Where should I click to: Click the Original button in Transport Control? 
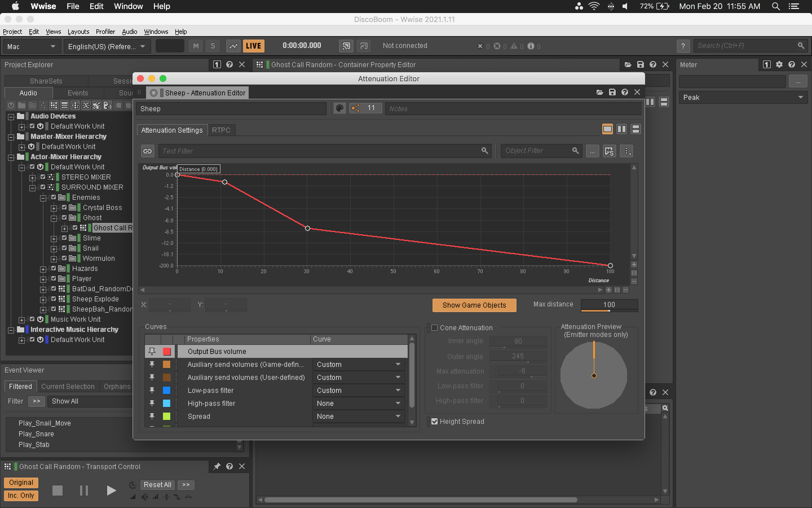(21, 483)
